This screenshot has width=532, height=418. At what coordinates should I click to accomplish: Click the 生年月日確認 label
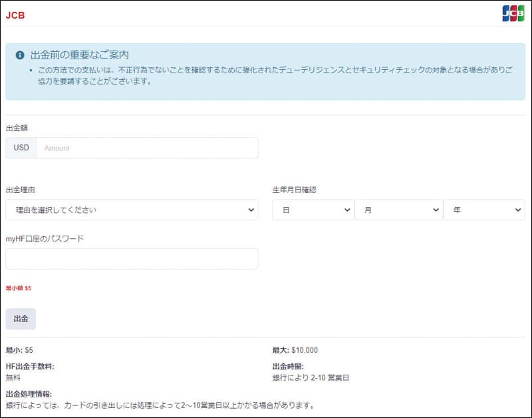pos(295,190)
